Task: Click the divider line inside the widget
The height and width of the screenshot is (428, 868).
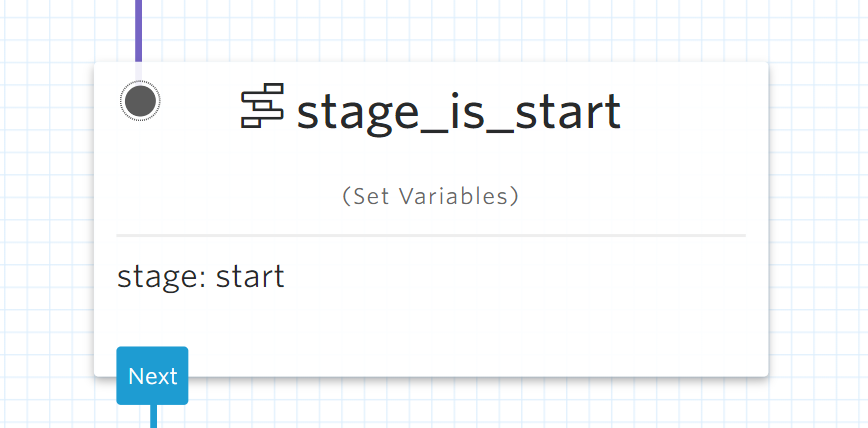Action: pyautogui.click(x=431, y=235)
